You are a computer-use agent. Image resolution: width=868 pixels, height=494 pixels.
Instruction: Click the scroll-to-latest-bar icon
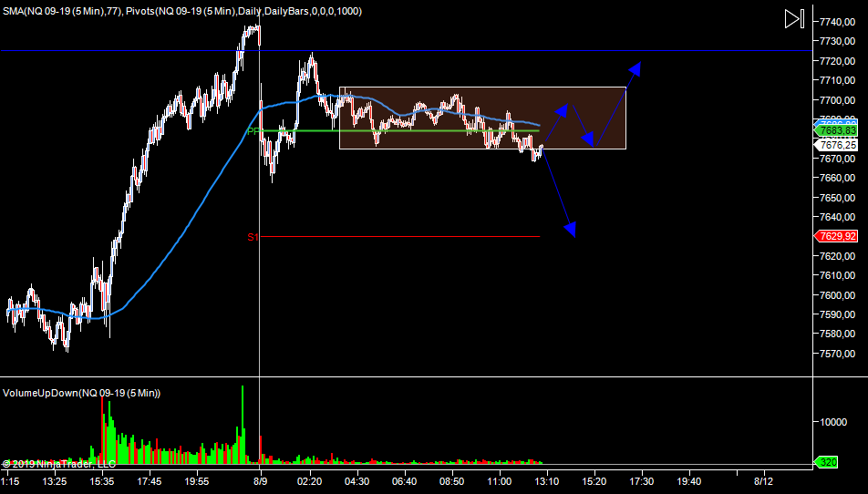point(794,18)
